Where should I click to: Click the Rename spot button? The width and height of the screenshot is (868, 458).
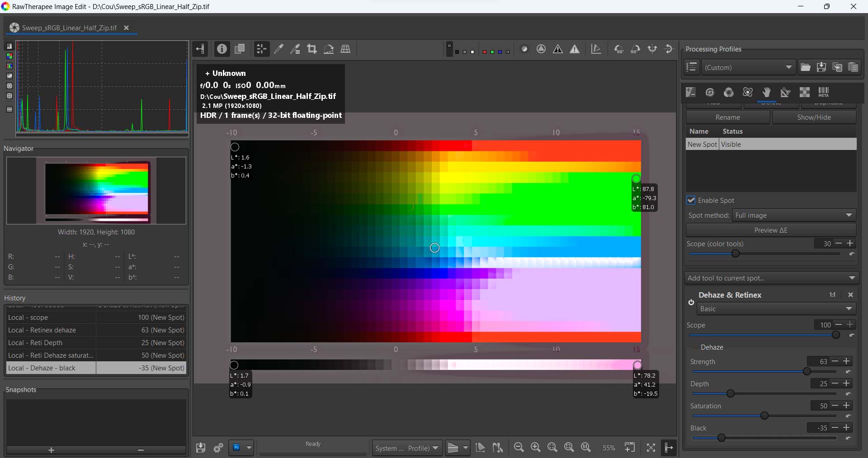pos(727,117)
